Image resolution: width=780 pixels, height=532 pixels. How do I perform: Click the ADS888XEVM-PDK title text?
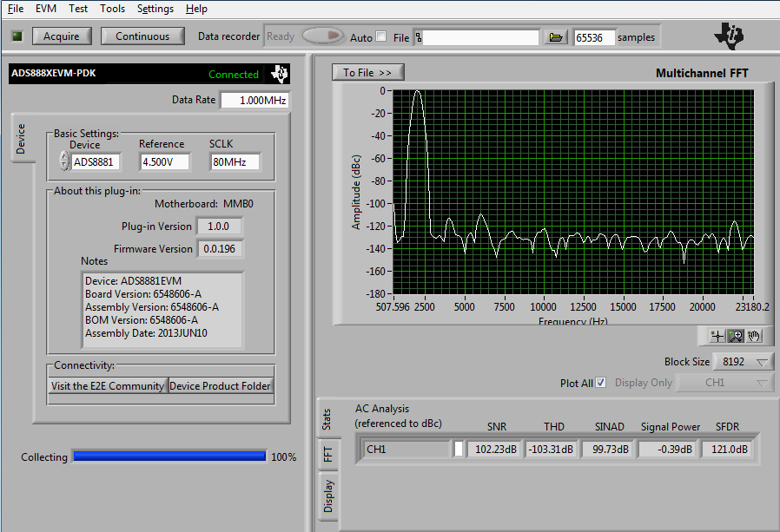coord(54,73)
